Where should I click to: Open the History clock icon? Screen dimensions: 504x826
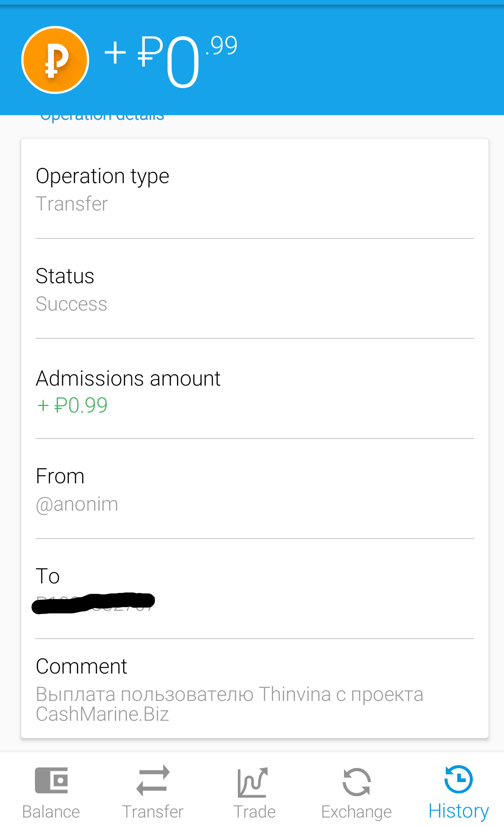tap(458, 779)
